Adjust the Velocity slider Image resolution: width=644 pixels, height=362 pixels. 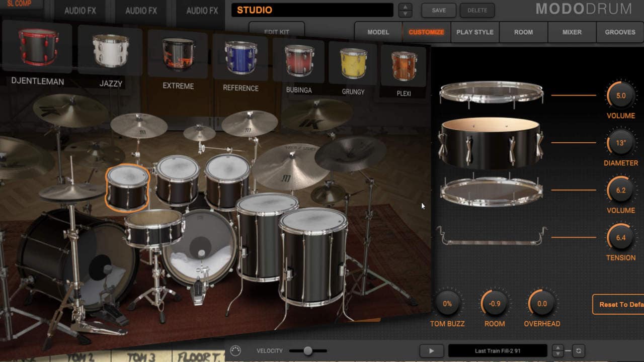(308, 351)
